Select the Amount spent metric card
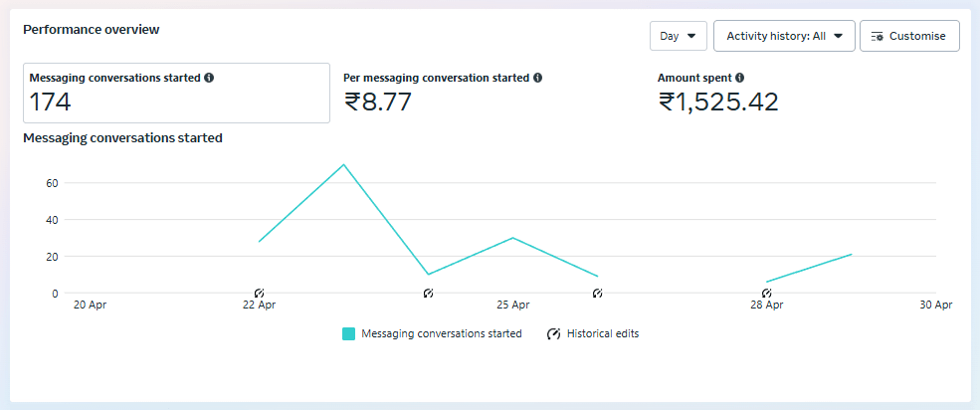This screenshot has width=980, height=410. 796,94
